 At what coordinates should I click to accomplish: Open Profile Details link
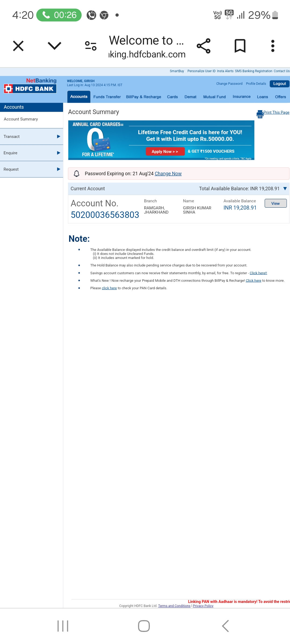(x=256, y=84)
